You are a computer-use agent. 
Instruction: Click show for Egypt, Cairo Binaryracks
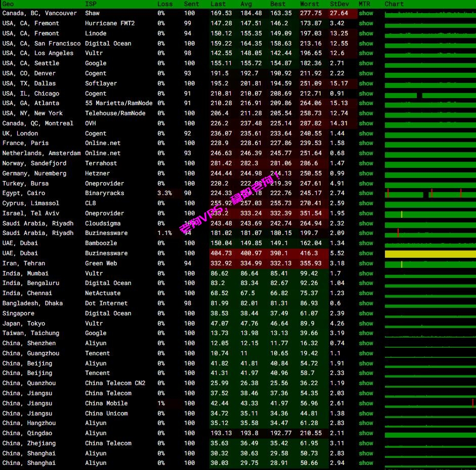coord(366,193)
